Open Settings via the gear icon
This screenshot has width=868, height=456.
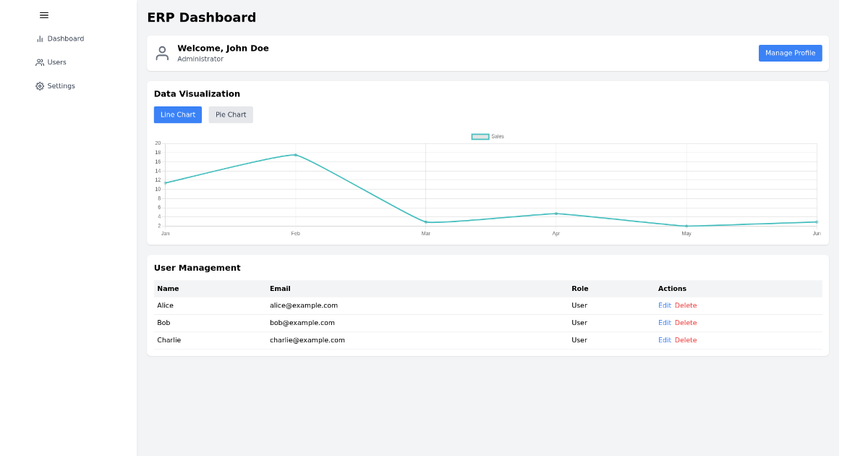(39, 85)
